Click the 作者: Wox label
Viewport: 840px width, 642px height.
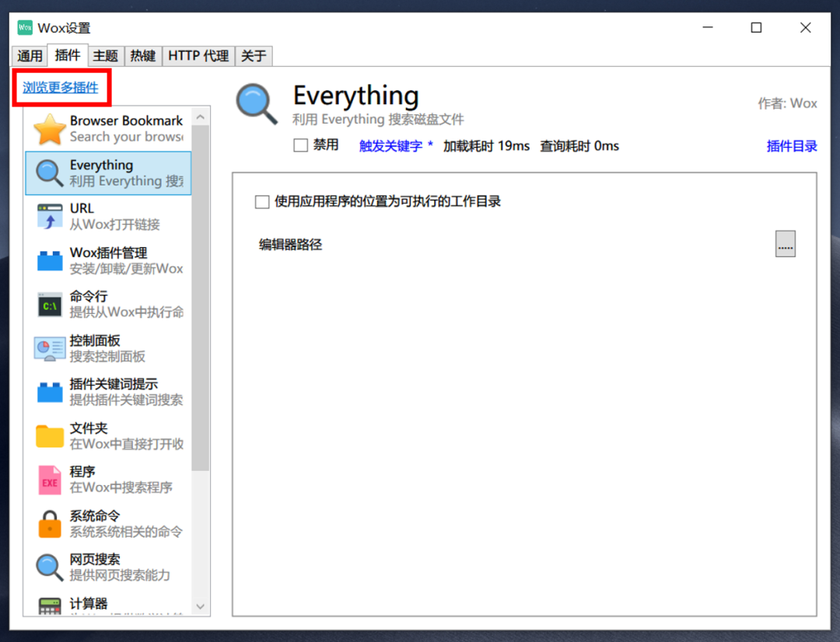pos(787,103)
